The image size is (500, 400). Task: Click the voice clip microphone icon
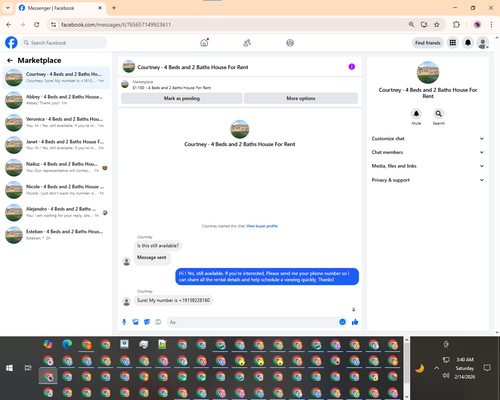[124, 322]
